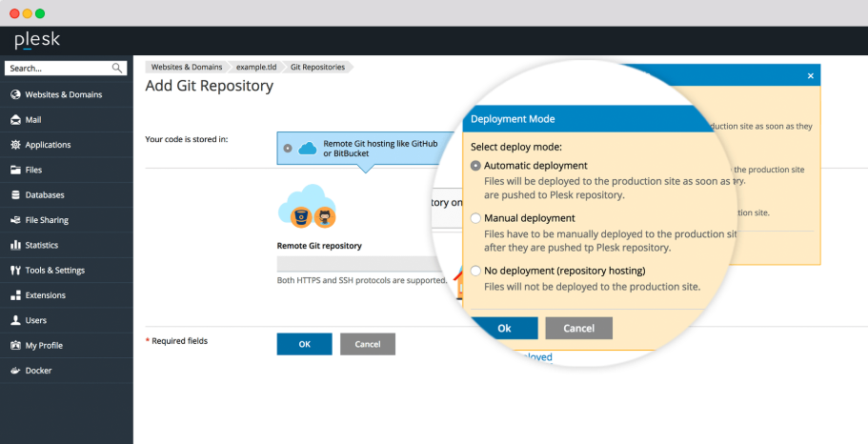Click the HTTPS and SSH protocols hint
Viewport: 868px width, 444px height.
pos(361,280)
